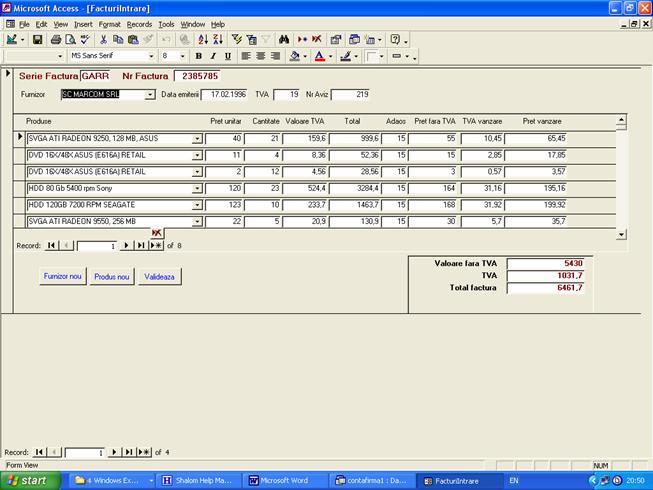
Task: Click the Find binoculars icon
Action: tap(284, 40)
